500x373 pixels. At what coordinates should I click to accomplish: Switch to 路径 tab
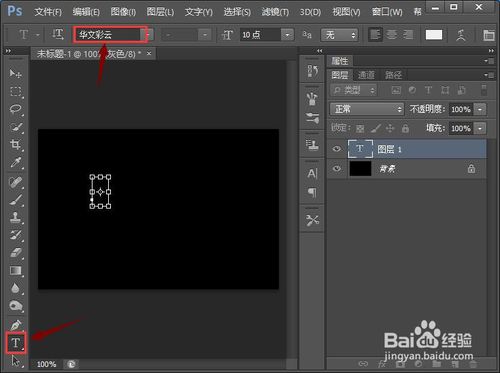(x=393, y=75)
